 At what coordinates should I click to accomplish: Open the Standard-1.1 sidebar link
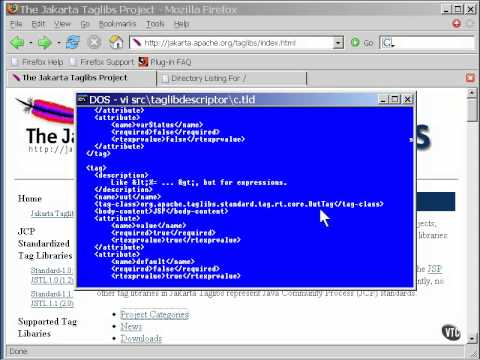pos(51,294)
